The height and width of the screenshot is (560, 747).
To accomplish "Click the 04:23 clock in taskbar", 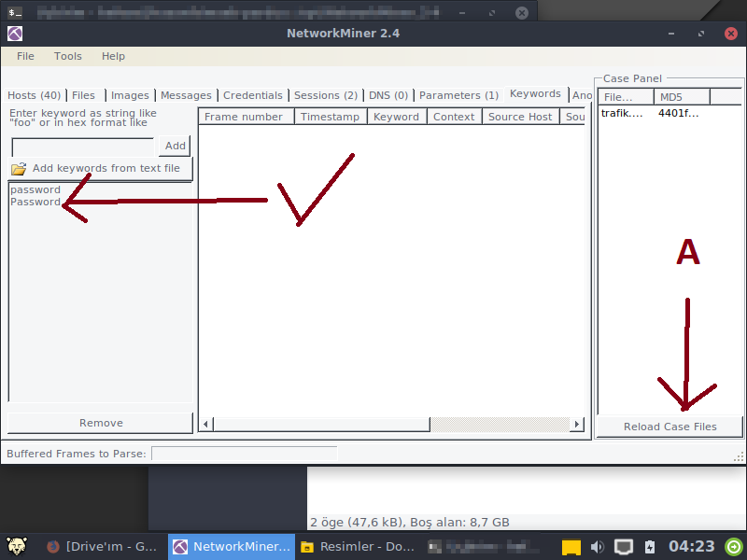I will click(691, 546).
